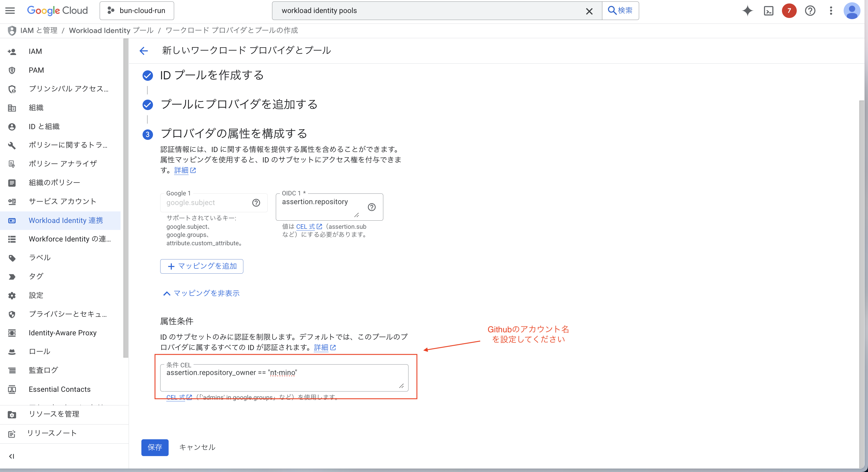
Task: Expand the completed ID プールを作成する step
Action: (211, 75)
